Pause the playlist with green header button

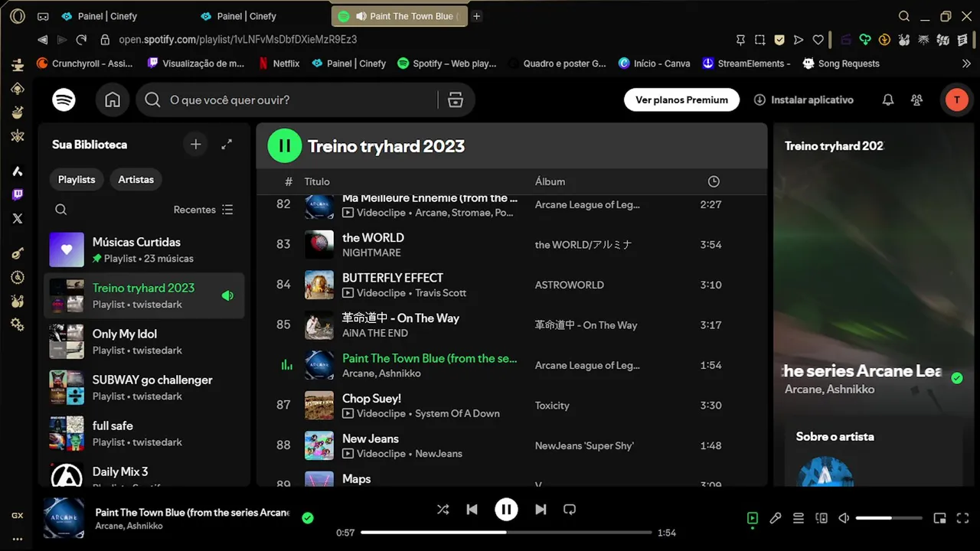[x=285, y=145]
